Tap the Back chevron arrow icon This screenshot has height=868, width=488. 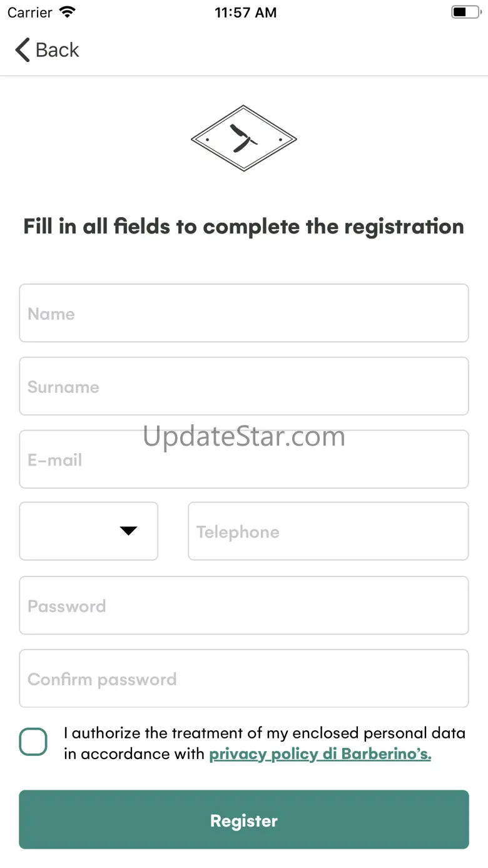[x=23, y=50]
